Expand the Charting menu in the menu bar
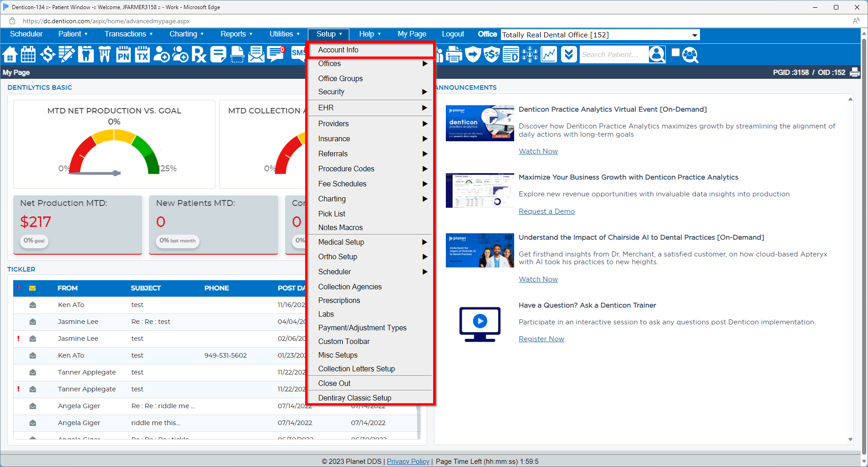Image resolution: width=868 pixels, height=467 pixels. 187,34
